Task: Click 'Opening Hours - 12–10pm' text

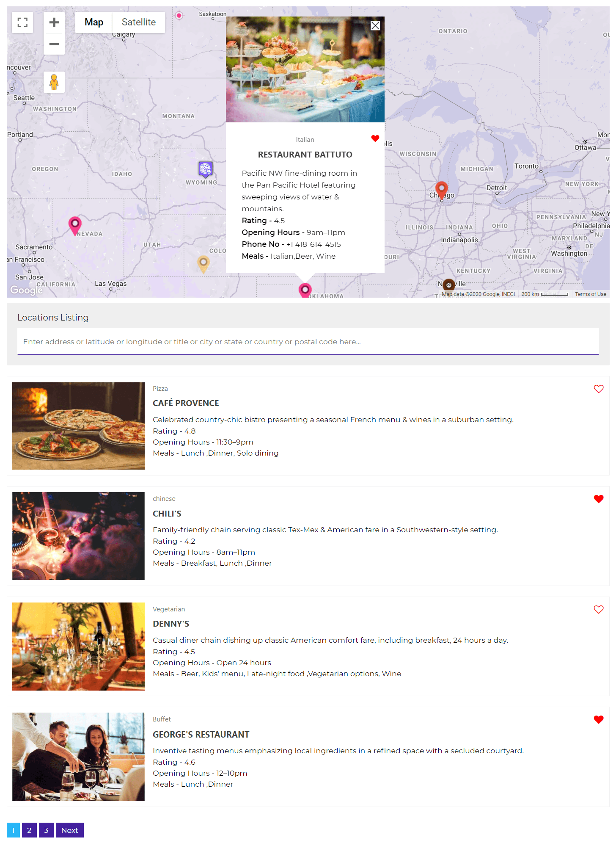Action: [x=200, y=773]
